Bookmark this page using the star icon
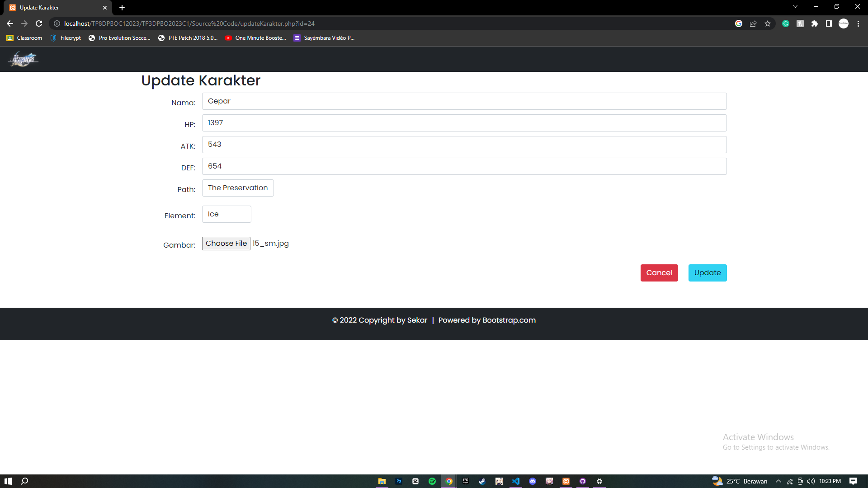 point(768,23)
